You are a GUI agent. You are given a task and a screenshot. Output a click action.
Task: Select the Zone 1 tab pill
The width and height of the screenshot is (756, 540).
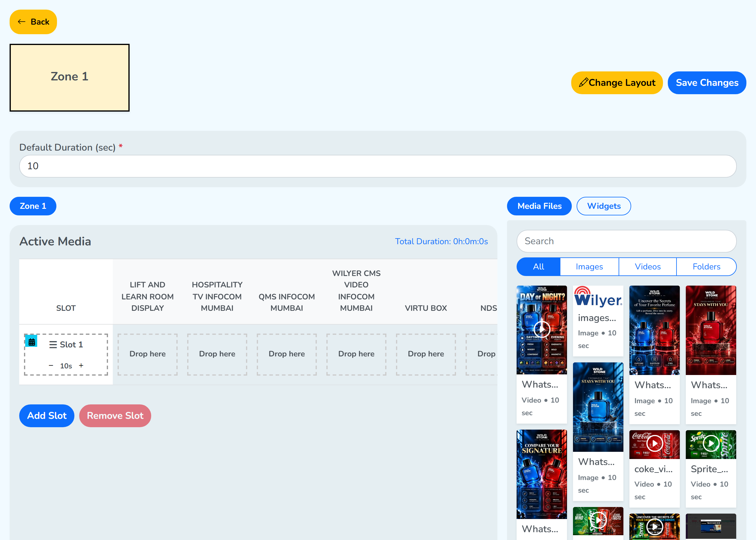pyautogui.click(x=33, y=206)
